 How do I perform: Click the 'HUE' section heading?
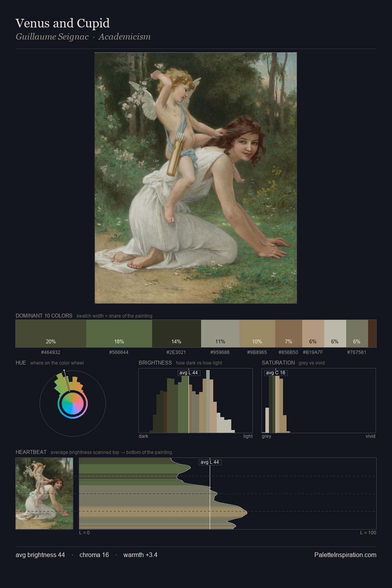coord(21,363)
